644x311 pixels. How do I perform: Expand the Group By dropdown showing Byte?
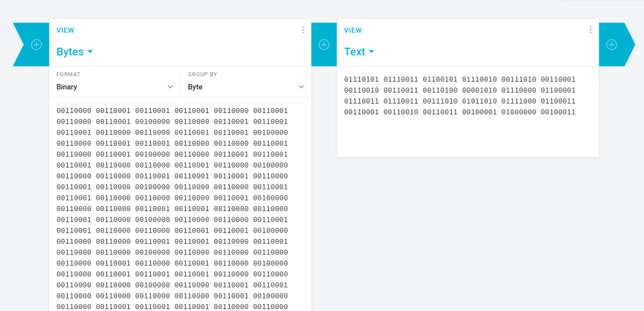coord(245,87)
